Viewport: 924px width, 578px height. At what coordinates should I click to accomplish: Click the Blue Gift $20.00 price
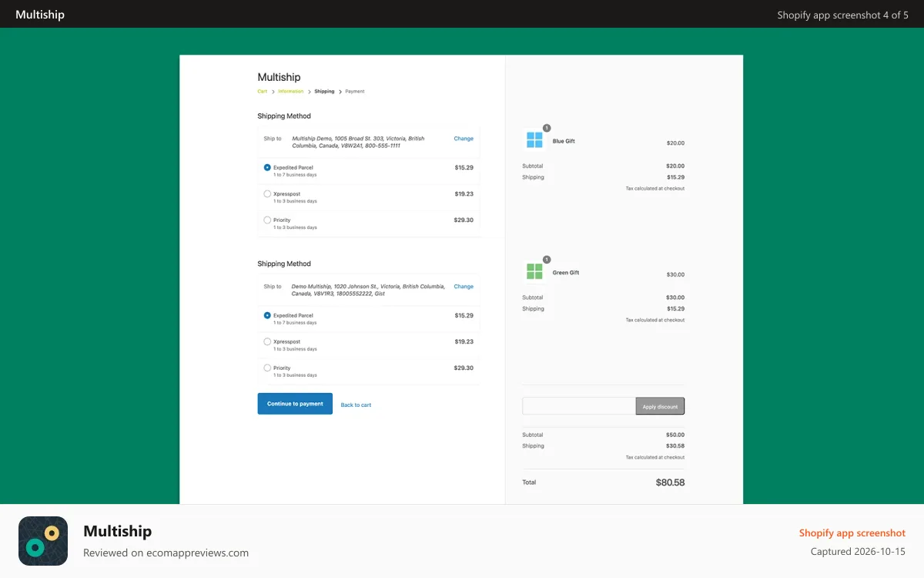tap(675, 143)
